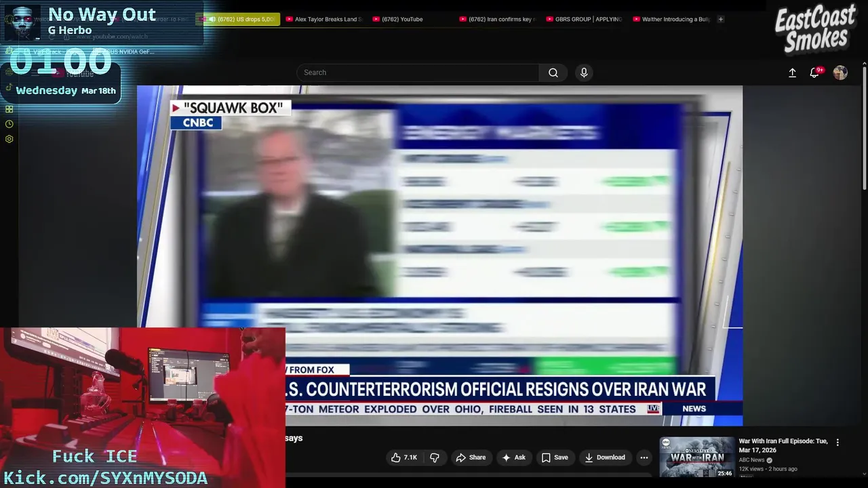
Task: Click the sidebar settings gear icon
Action: (9, 139)
